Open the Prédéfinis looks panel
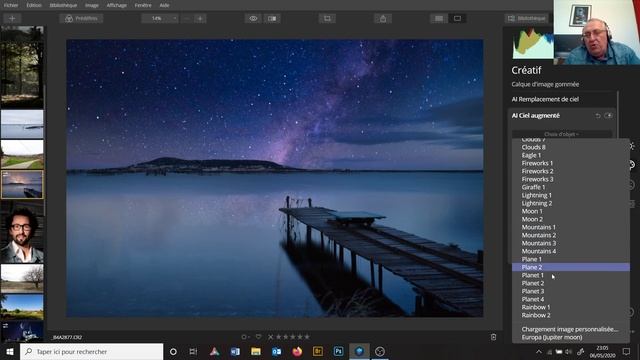The height and width of the screenshot is (360, 640). [81, 18]
